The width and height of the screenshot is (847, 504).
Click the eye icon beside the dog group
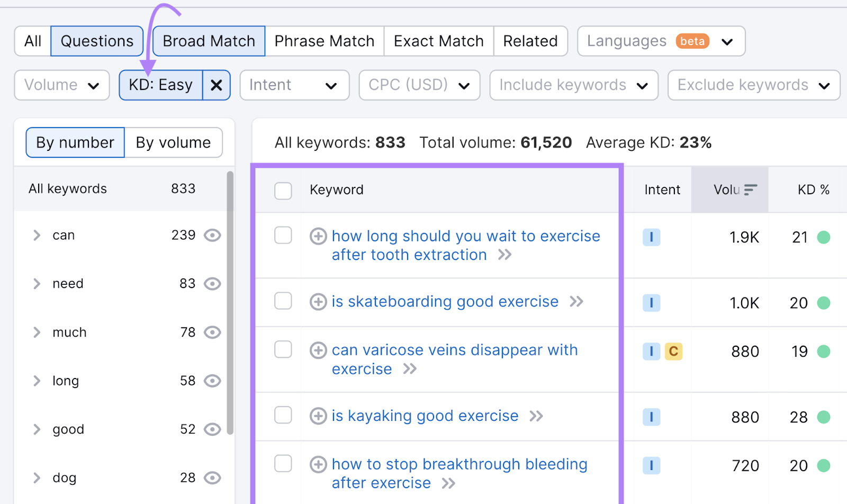pyautogui.click(x=212, y=478)
